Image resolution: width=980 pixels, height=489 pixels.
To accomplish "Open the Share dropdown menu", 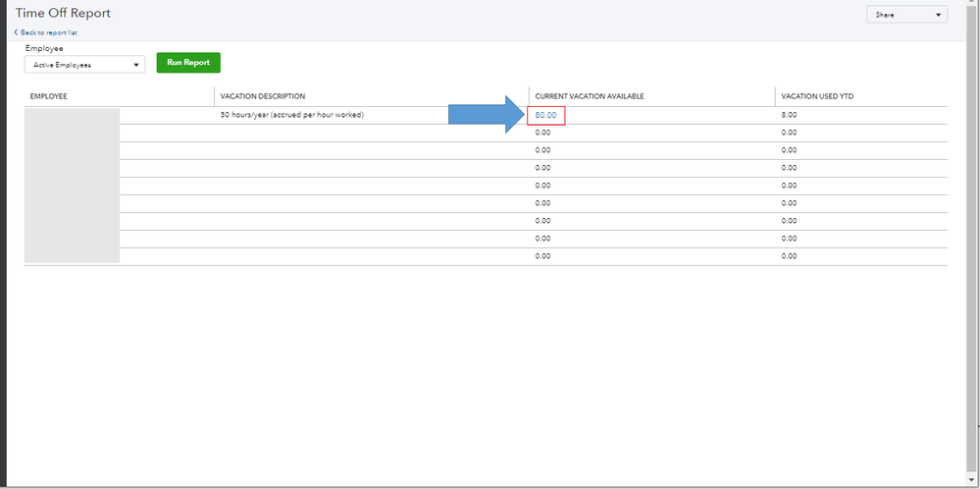I will coord(906,15).
